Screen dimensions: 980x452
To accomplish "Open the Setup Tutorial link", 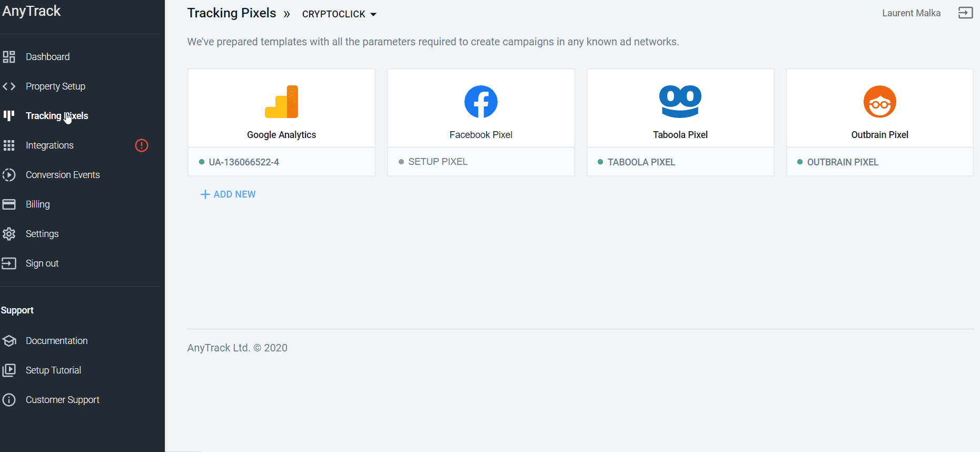I will pyautogui.click(x=54, y=370).
